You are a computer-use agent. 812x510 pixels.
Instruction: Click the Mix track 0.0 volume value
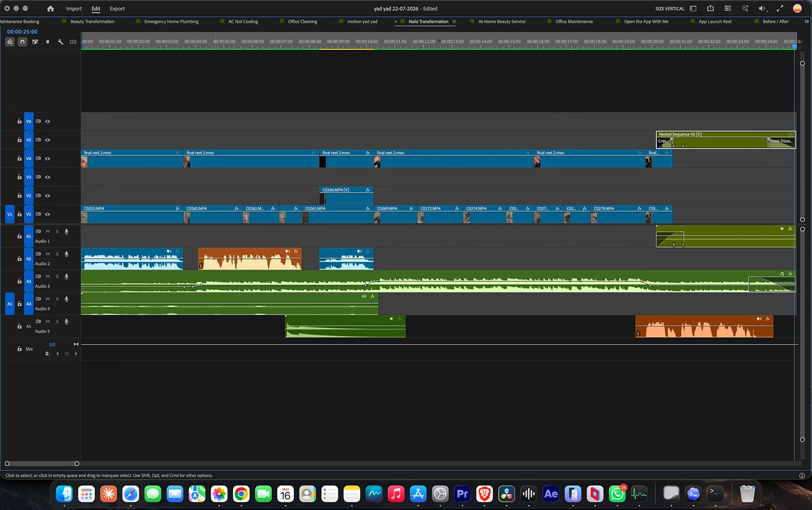[52, 345]
